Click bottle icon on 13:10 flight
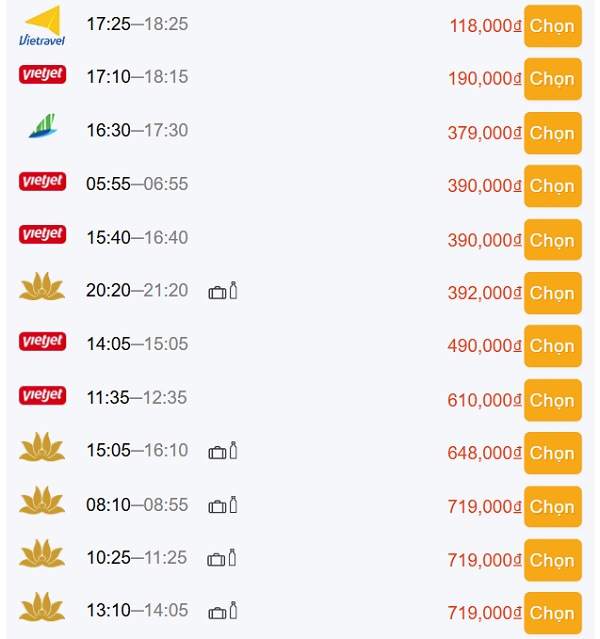 pos(234,610)
